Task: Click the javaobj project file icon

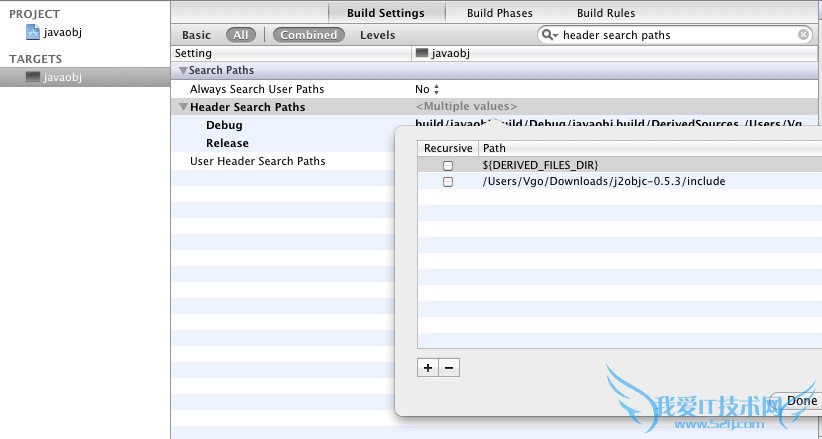Action: (33, 32)
